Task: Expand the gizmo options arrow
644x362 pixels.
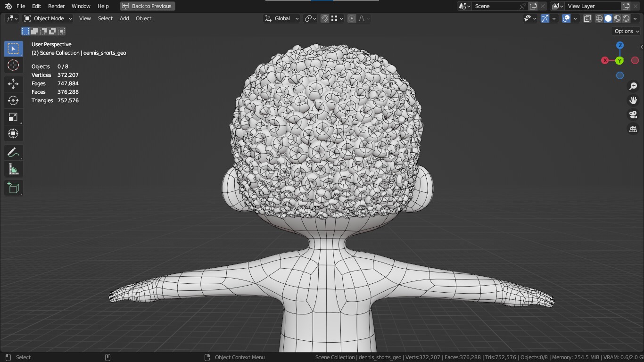Action: (x=554, y=18)
